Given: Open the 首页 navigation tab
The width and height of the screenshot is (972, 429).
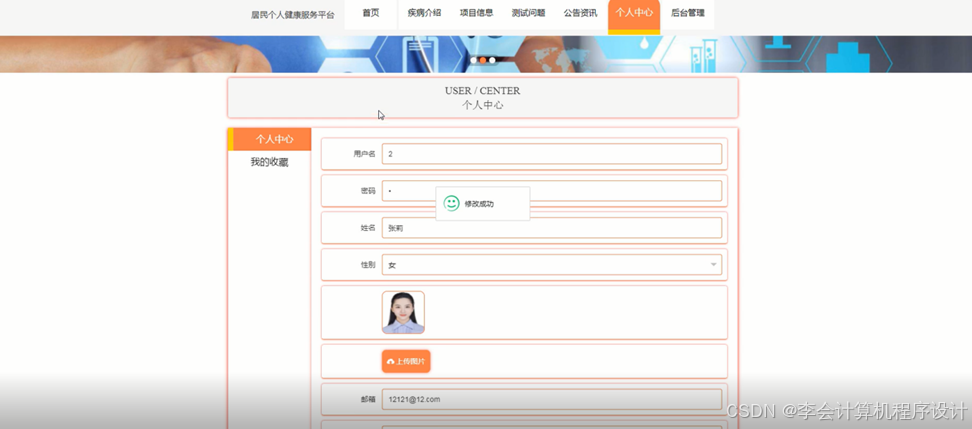Looking at the screenshot, I should 371,14.
